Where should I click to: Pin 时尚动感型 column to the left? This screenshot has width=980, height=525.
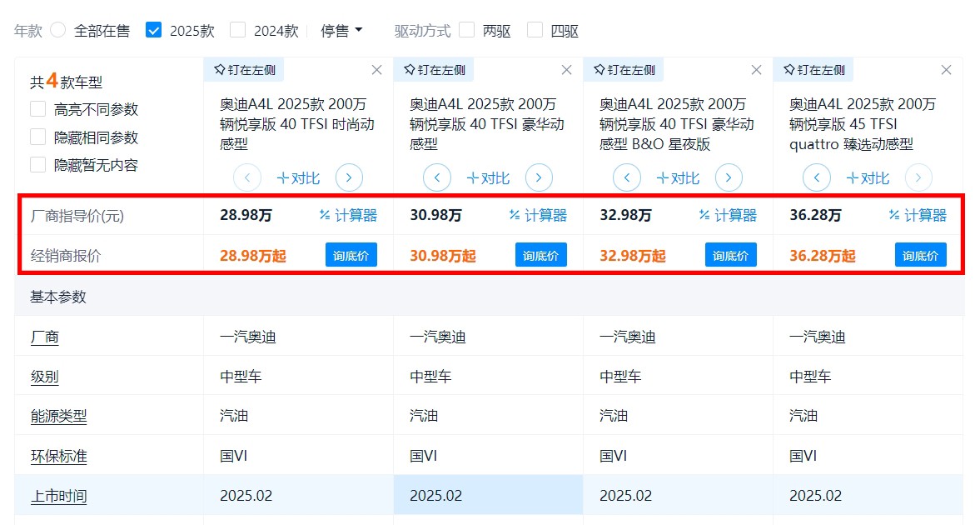pos(244,70)
